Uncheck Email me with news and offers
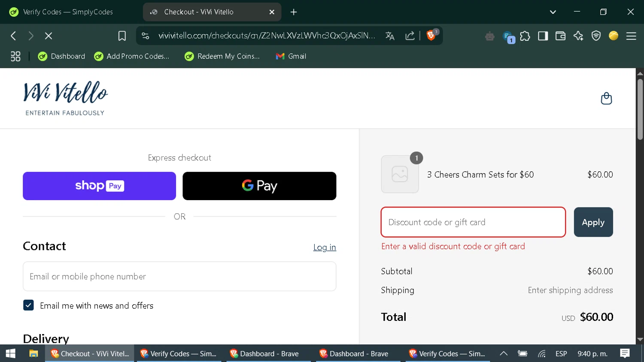Screen dimensions: 644x362 click(28, 305)
